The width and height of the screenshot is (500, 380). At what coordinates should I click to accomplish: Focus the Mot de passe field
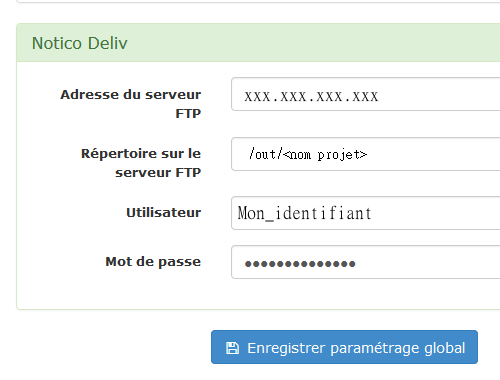pyautogui.click(x=366, y=262)
